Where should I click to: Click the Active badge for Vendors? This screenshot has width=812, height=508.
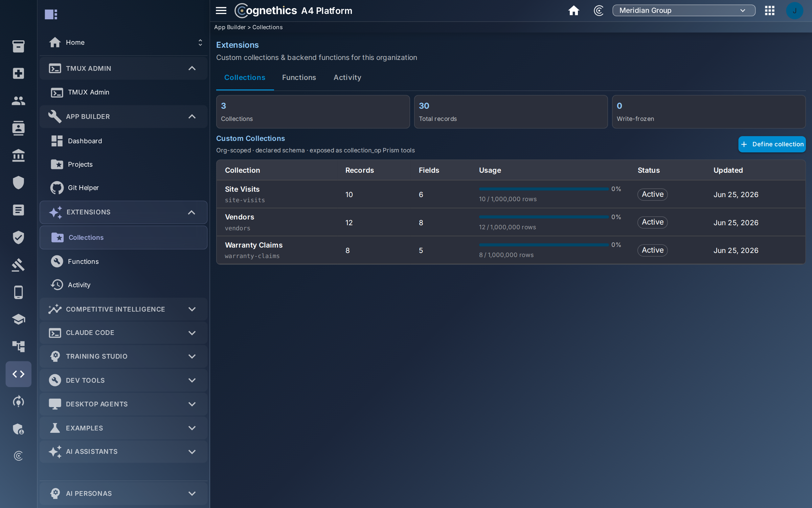coord(653,222)
